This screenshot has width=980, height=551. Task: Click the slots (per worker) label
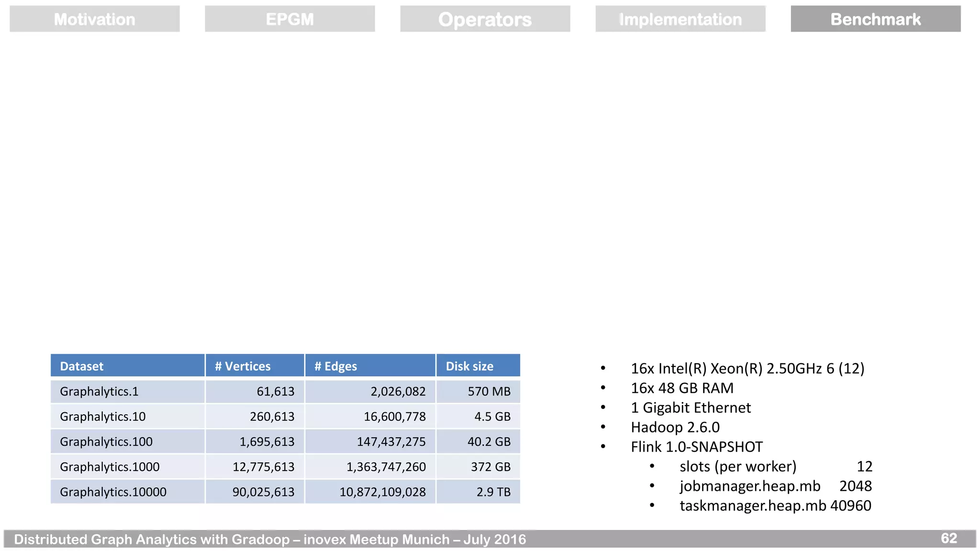coord(738,466)
